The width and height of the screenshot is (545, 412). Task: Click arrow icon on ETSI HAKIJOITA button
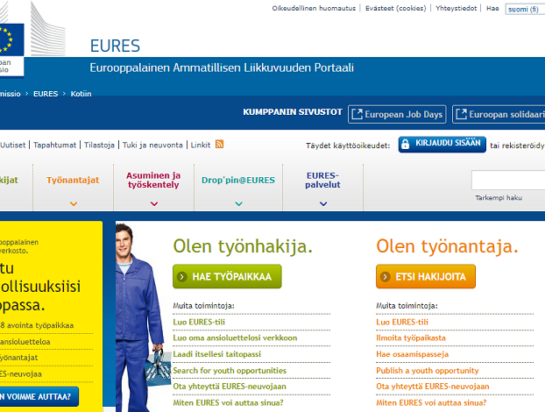point(385,277)
